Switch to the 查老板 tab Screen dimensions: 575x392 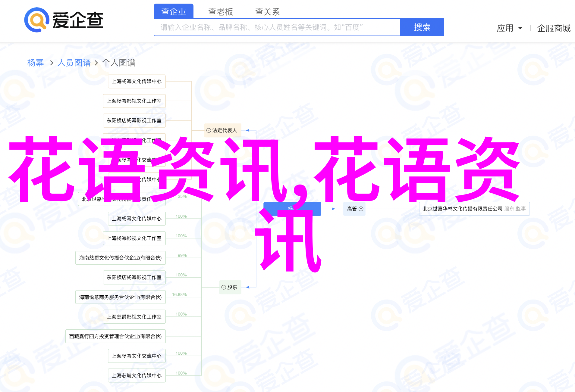click(x=221, y=12)
